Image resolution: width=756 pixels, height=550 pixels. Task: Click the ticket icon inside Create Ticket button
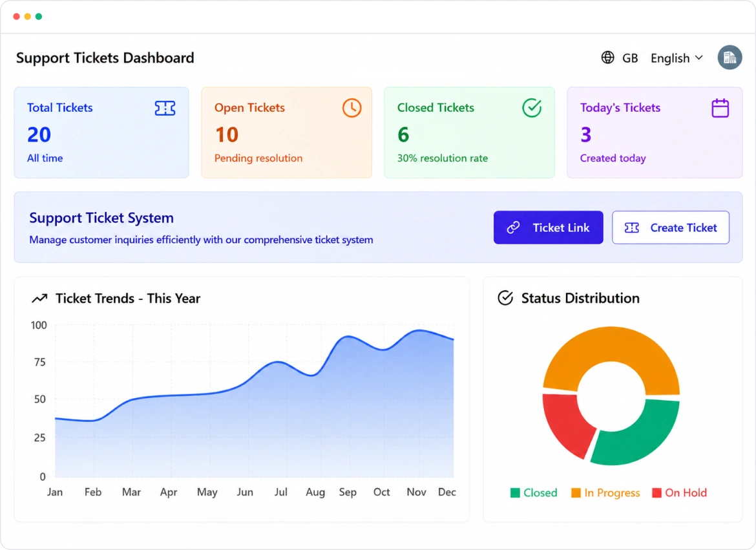coord(631,227)
